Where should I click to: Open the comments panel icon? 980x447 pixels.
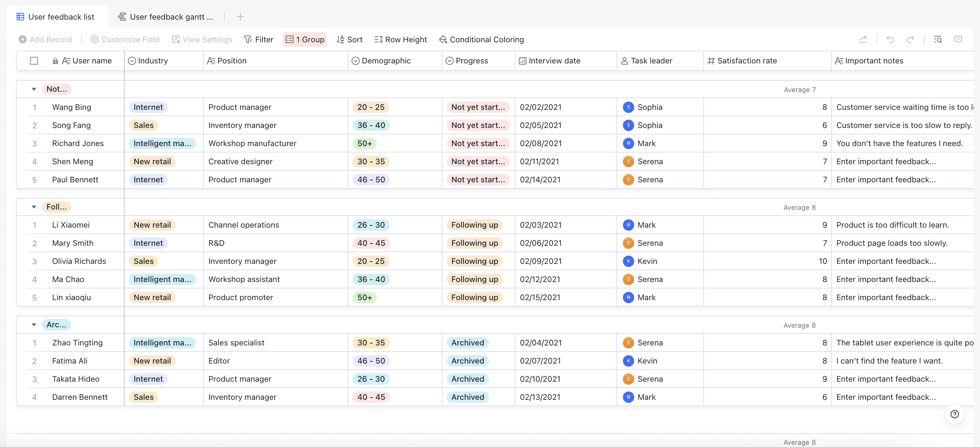pos(958,40)
